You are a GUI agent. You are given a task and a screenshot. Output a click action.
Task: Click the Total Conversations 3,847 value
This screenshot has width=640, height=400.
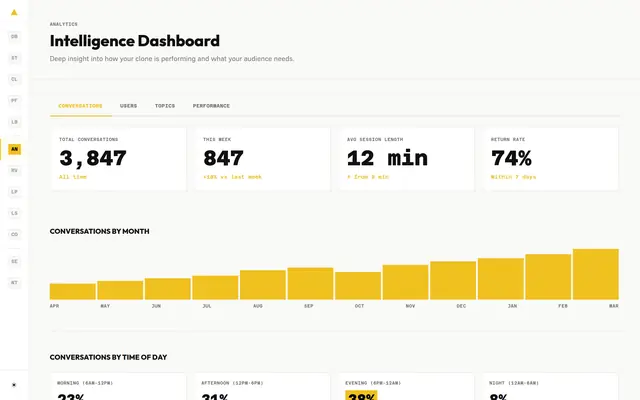click(x=93, y=158)
